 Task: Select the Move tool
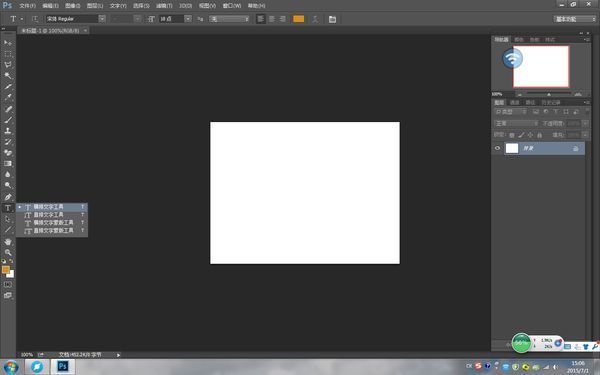8,42
